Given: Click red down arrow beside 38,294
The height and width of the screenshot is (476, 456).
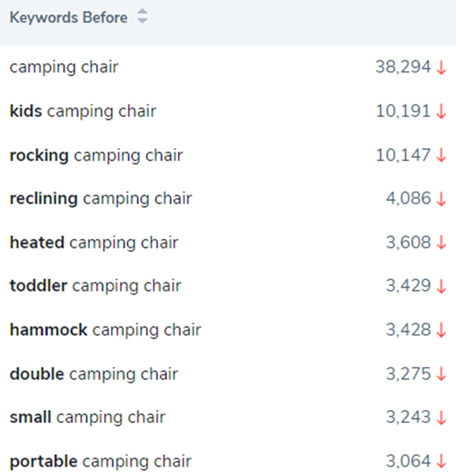Looking at the screenshot, I should coord(441,68).
